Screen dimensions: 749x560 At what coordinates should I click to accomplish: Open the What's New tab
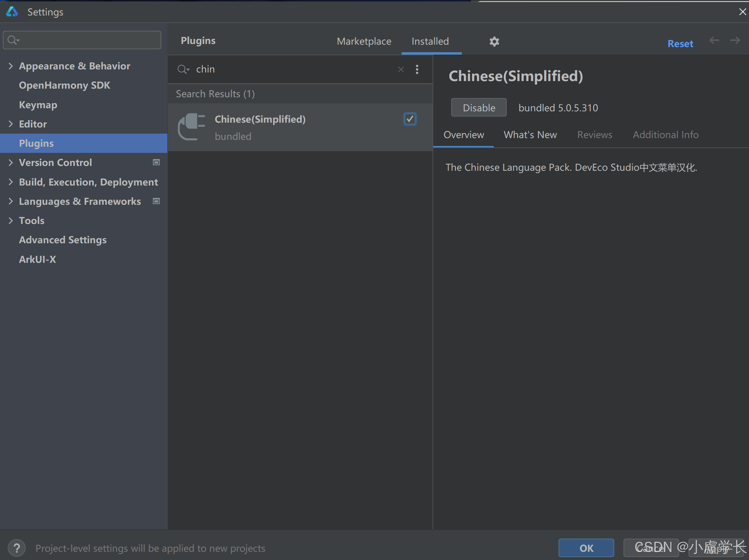pyautogui.click(x=530, y=135)
